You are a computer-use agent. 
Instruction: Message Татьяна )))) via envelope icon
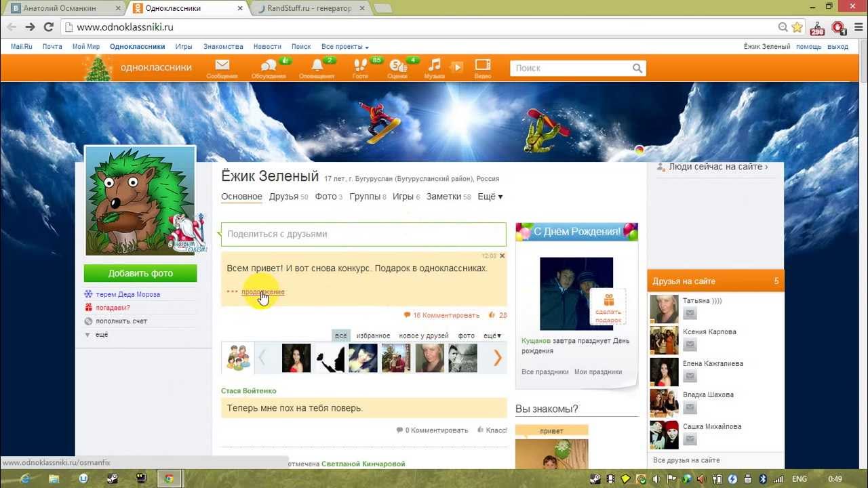click(x=690, y=313)
